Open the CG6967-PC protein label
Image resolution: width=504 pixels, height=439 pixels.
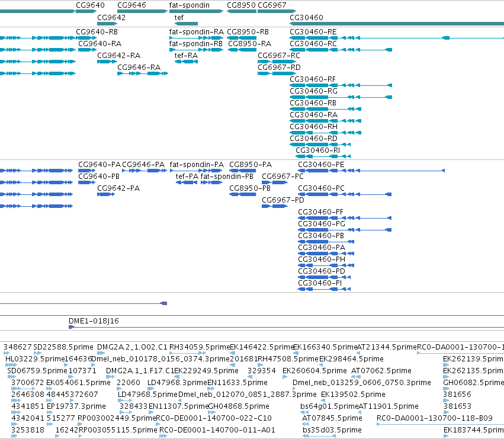click(x=283, y=177)
